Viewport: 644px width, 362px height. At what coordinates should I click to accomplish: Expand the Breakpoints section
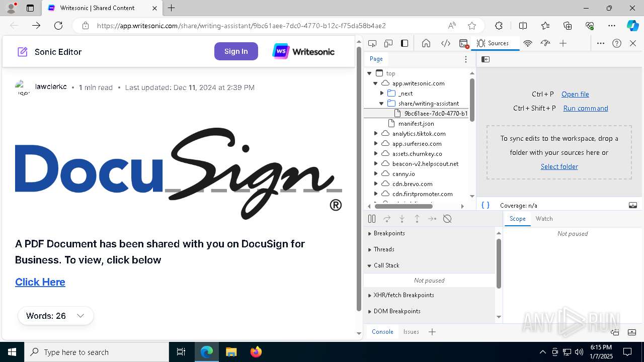point(430,233)
